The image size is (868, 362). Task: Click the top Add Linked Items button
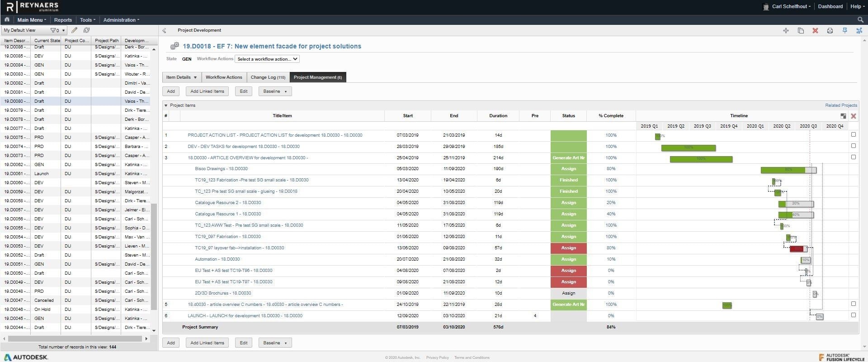pyautogui.click(x=207, y=91)
